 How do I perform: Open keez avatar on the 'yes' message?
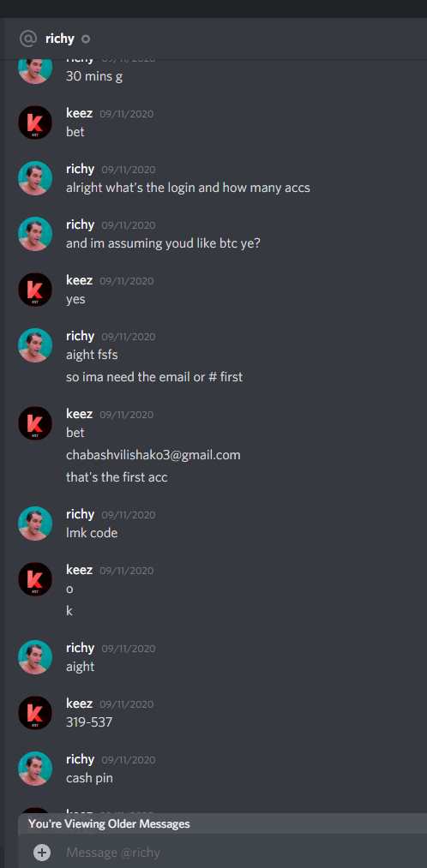coord(35,290)
